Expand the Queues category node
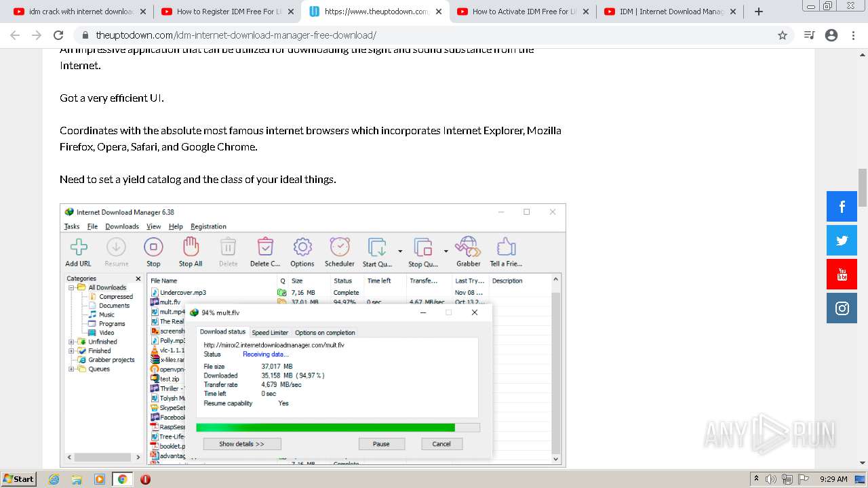 click(x=71, y=369)
